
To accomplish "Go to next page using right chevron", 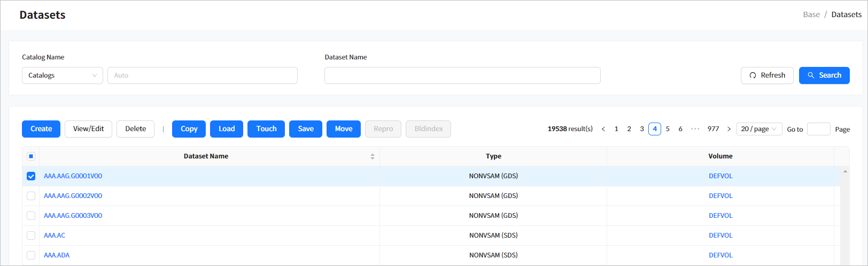I will click(728, 129).
